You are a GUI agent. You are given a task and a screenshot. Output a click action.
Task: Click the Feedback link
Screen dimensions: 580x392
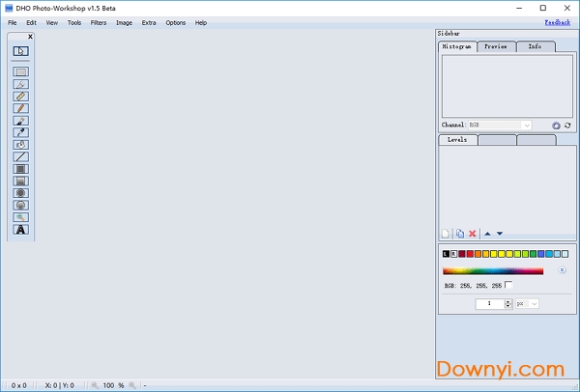557,21
